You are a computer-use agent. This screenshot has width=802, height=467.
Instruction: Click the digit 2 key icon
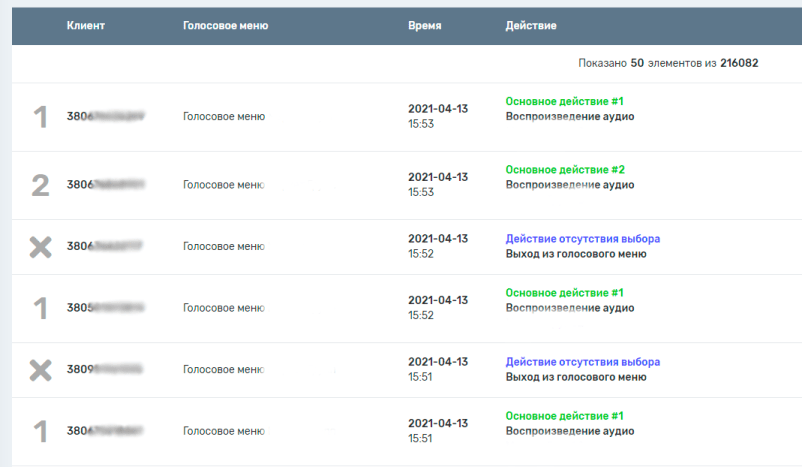(x=40, y=185)
